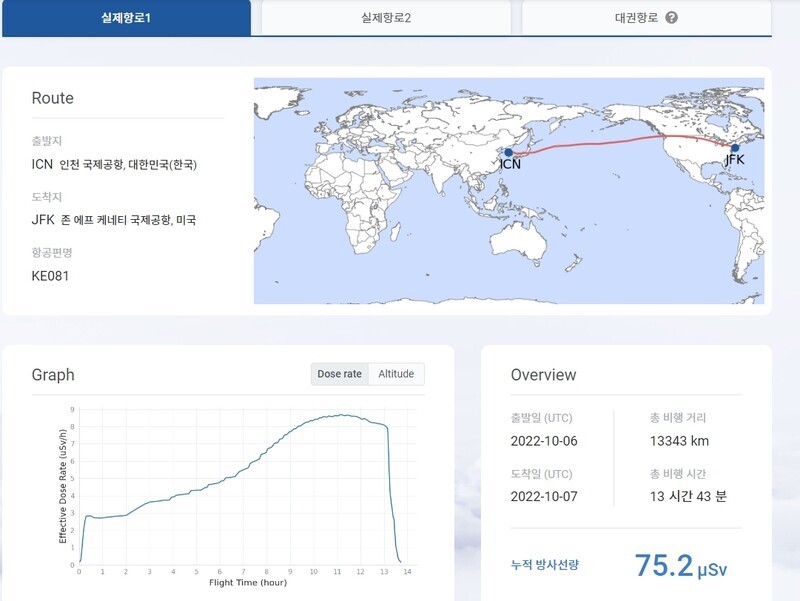Select arrival text JFK 존 에프 케네디 국제공항
800x601 pixels.
coord(114,220)
